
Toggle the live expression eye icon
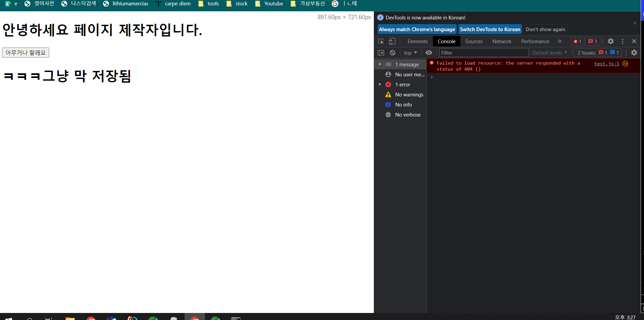(x=429, y=53)
